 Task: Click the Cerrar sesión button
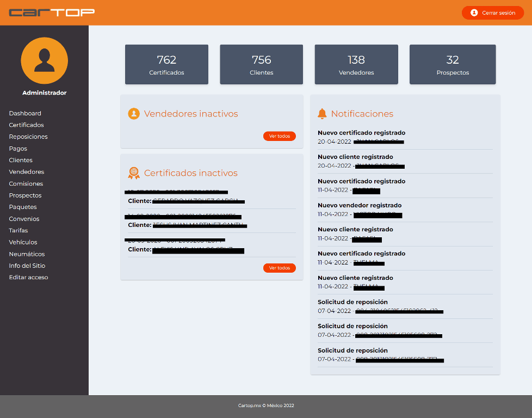pyautogui.click(x=492, y=13)
